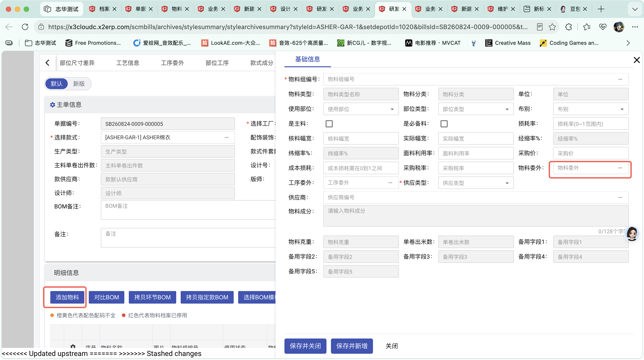The image size is (644, 360).
Task: Close the 基础信息 panel with X icon
Action: point(636,60)
